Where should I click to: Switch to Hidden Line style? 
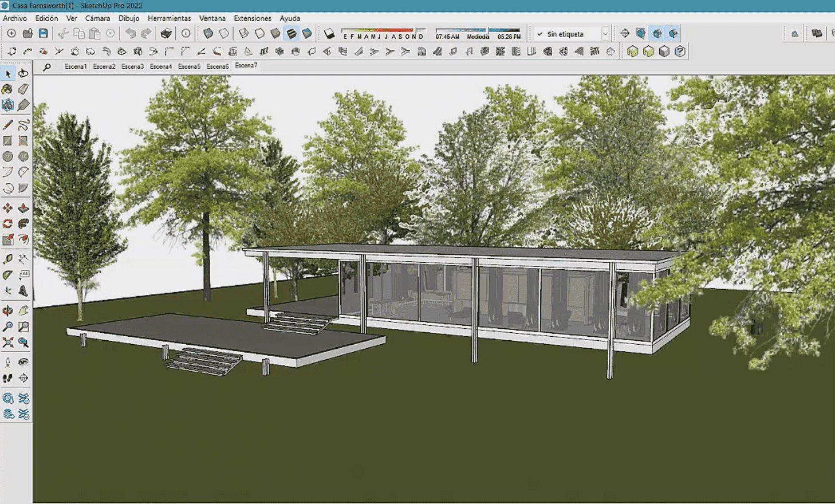(x=260, y=33)
